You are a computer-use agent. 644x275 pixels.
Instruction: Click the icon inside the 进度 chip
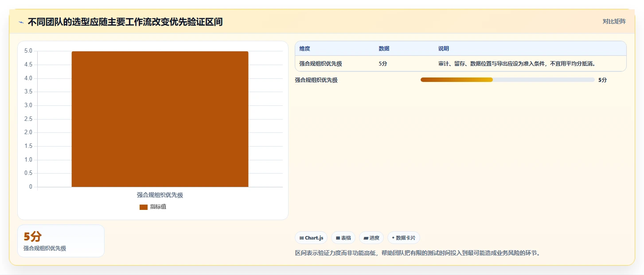tap(366, 238)
